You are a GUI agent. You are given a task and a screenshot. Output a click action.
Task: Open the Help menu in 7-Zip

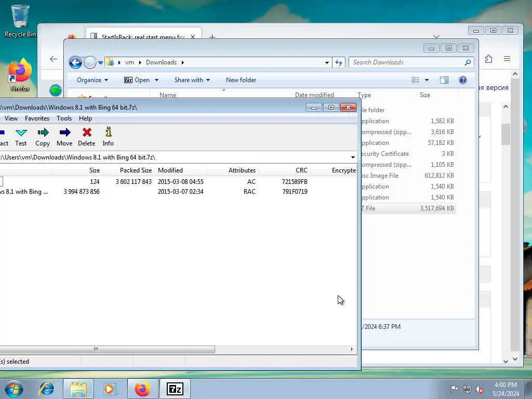click(85, 118)
